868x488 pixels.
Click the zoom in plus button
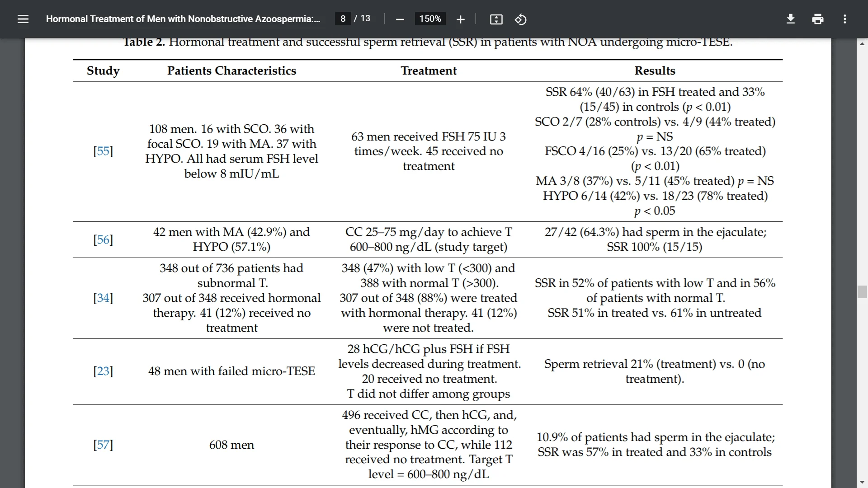point(460,19)
